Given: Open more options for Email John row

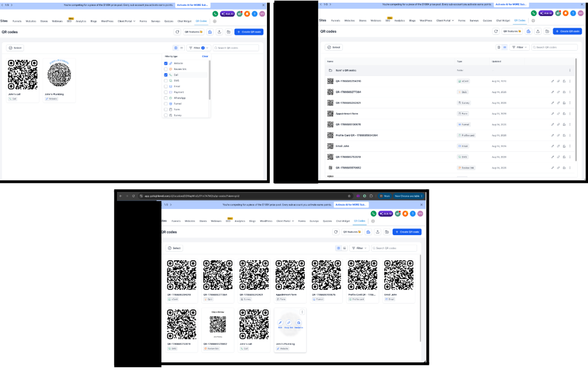Looking at the screenshot, I should click(570, 146).
